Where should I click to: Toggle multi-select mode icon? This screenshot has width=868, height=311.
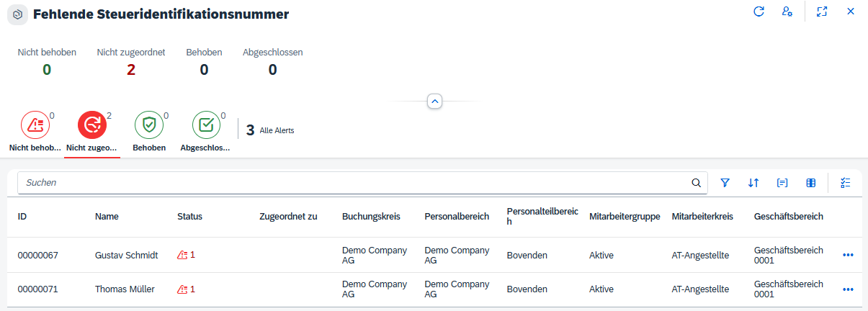pos(845,183)
